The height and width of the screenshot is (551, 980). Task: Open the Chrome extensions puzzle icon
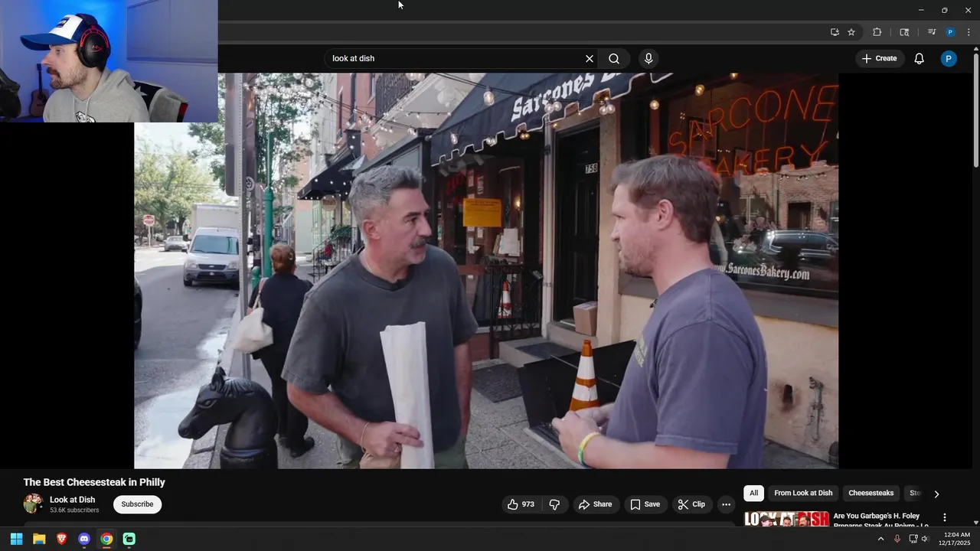point(877,32)
